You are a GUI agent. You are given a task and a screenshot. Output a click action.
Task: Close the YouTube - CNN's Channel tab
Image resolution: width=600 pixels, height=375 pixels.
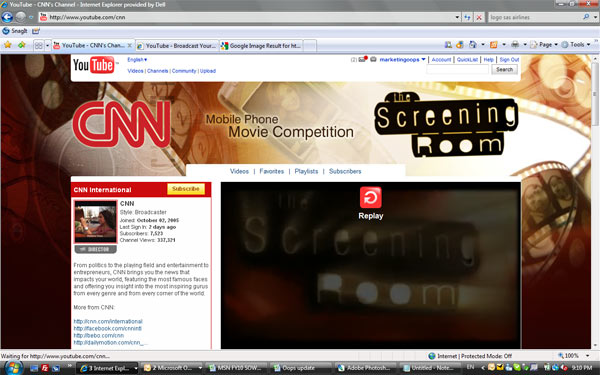coord(130,46)
